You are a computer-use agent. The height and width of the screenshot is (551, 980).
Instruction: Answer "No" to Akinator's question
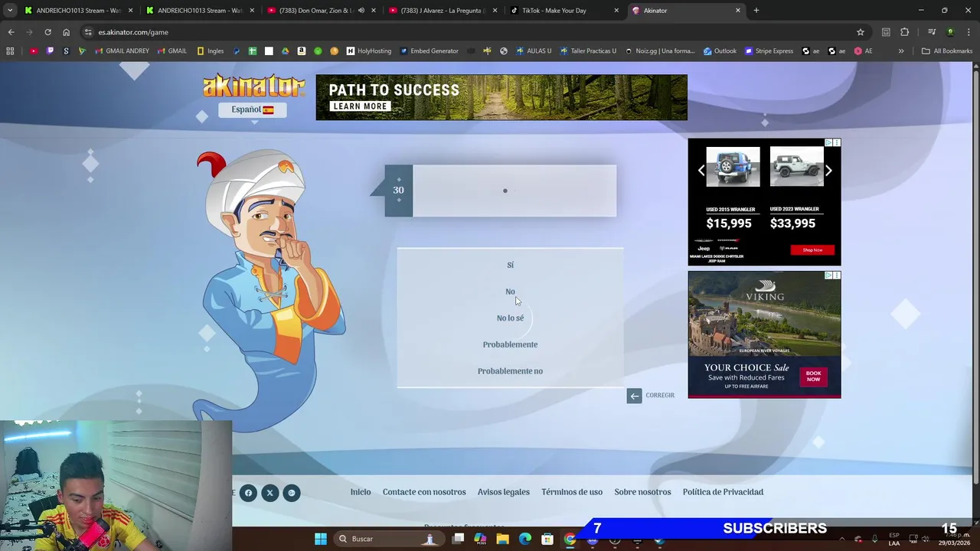pos(510,292)
